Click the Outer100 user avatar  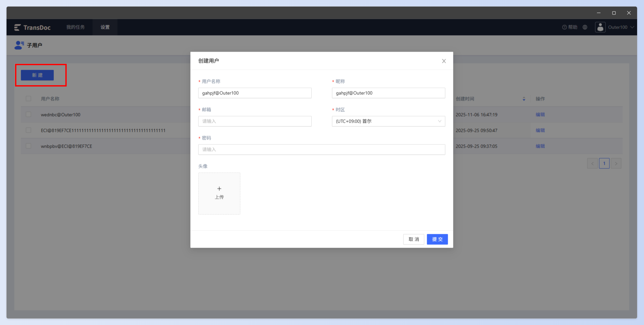pyautogui.click(x=600, y=27)
